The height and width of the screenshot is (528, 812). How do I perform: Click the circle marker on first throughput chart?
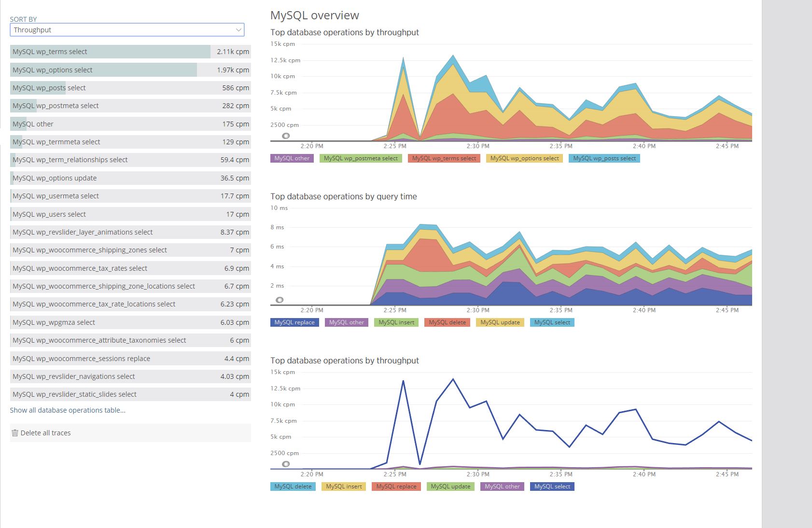tap(286, 136)
